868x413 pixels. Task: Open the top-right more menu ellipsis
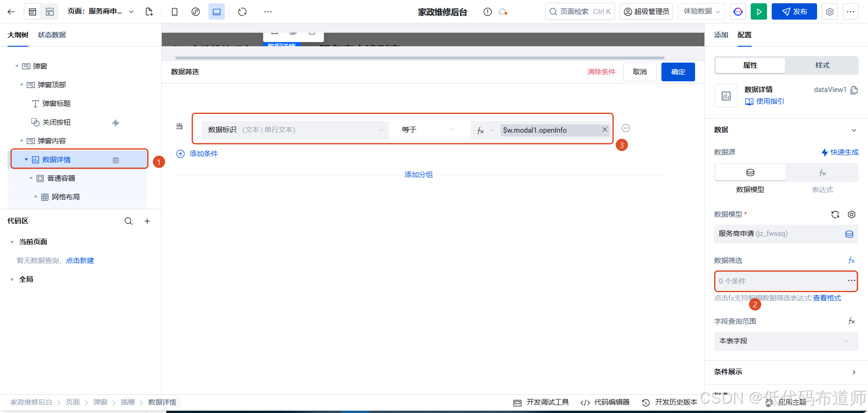[851, 12]
